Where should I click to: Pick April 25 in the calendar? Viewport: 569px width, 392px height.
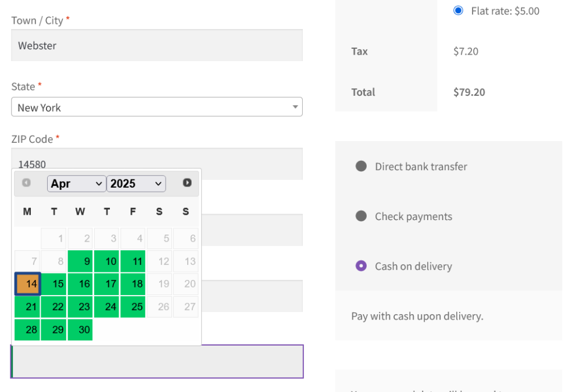tap(133, 307)
